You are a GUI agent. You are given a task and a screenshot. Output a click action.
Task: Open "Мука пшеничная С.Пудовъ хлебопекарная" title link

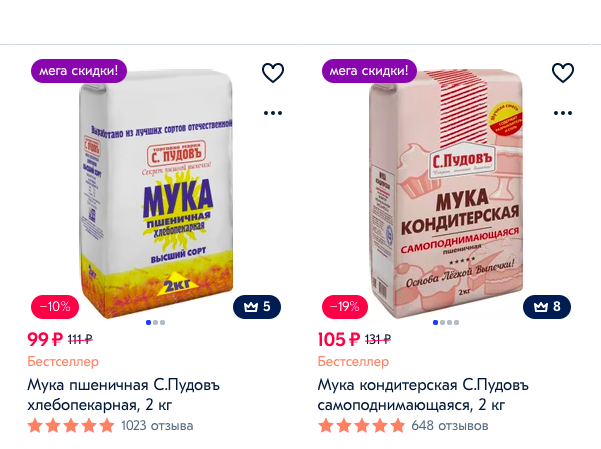click(x=122, y=394)
